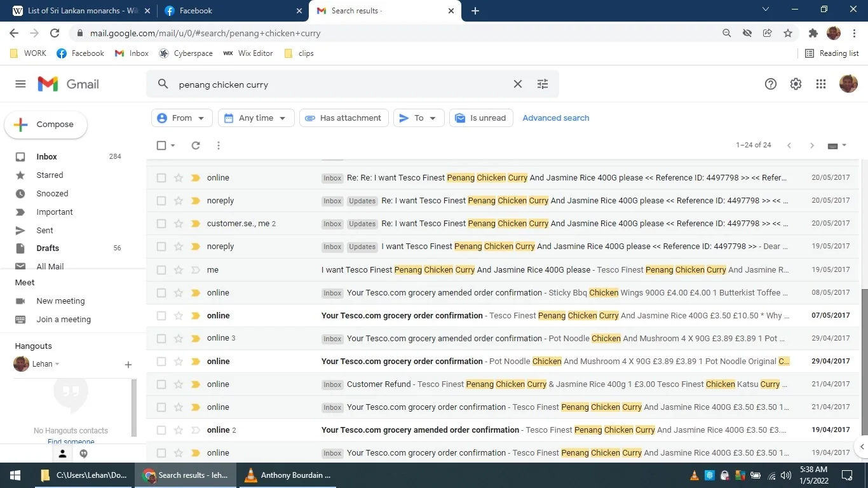Open Chrome's tab search chevron
868x488 pixels.
point(765,10)
